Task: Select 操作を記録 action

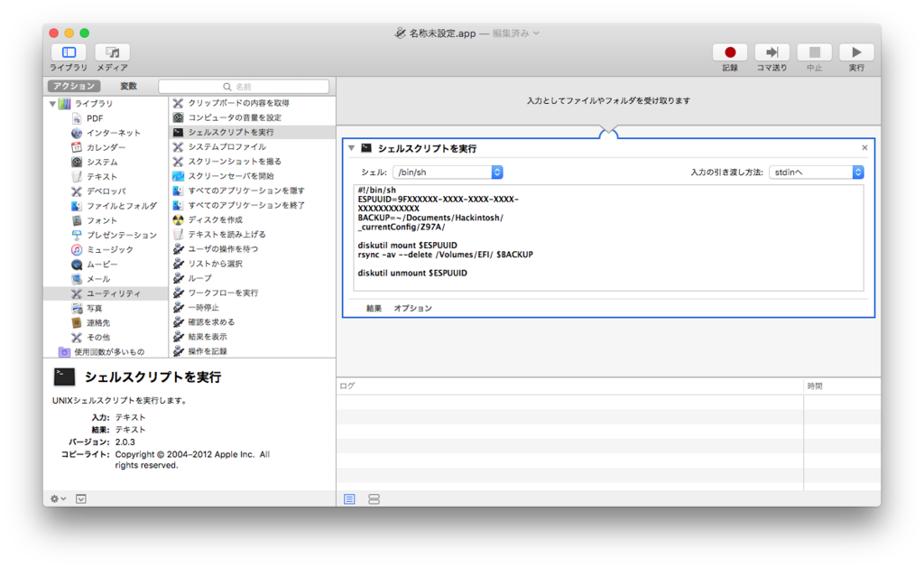Action: tap(253, 351)
